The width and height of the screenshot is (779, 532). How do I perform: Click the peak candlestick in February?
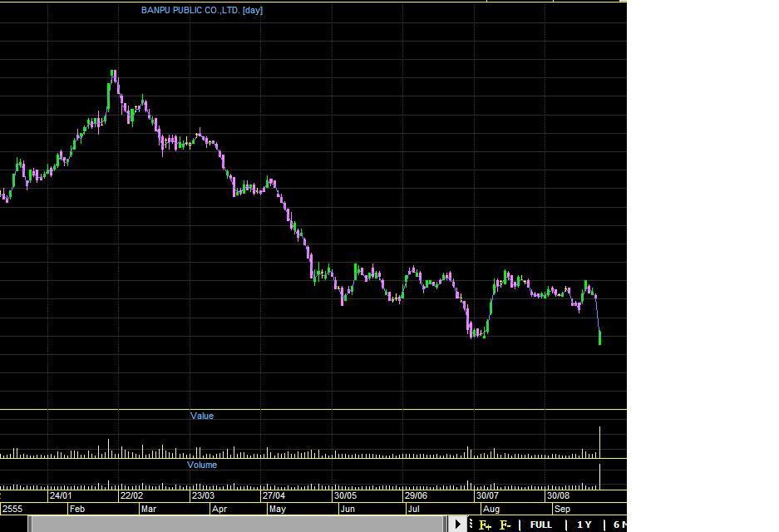tap(113, 79)
